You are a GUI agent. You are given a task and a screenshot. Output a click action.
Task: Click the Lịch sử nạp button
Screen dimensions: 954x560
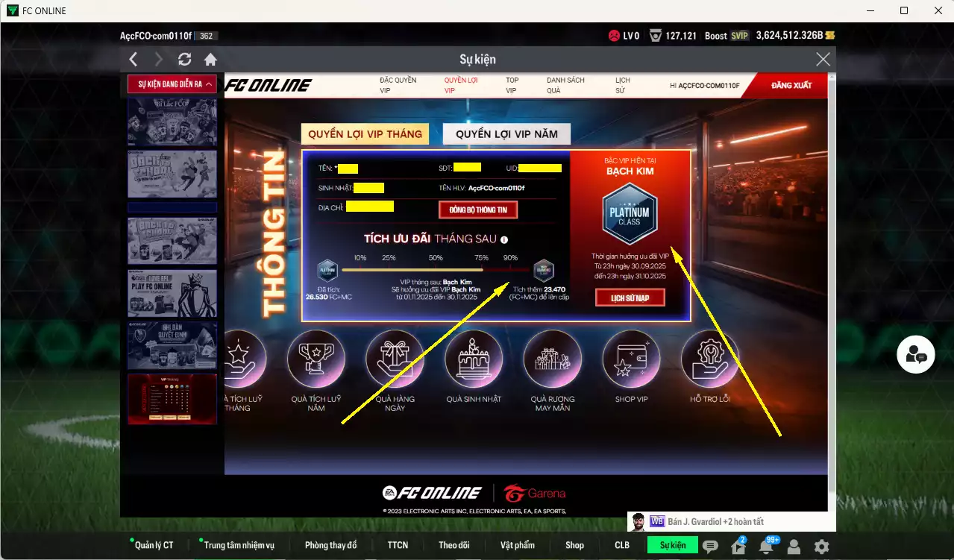click(630, 298)
